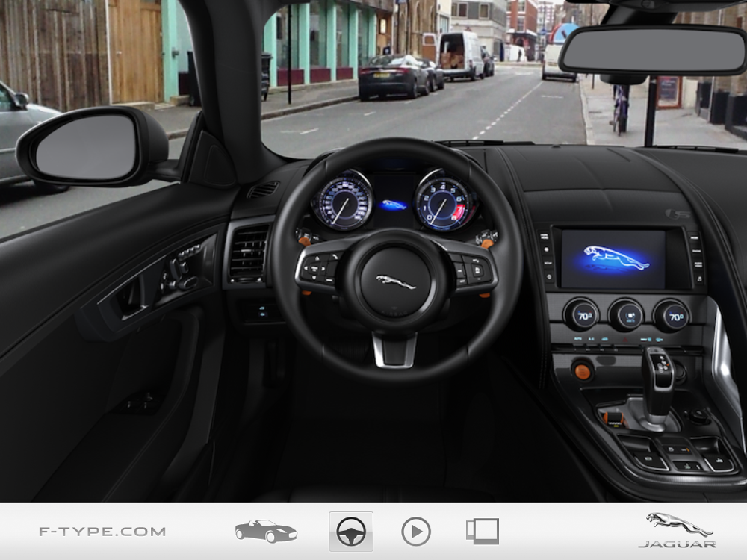Tap the left steering wheel button cluster
Image resolution: width=747 pixels, height=560 pixels.
[x=319, y=269]
